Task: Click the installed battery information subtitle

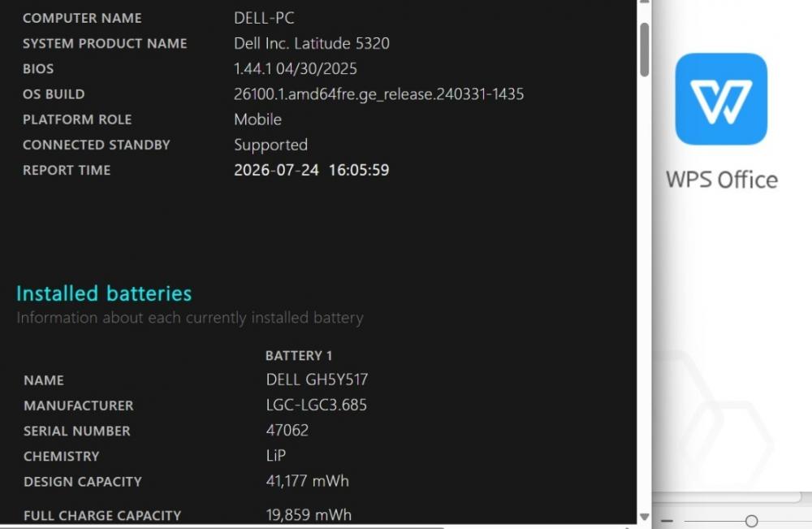Action: [190, 318]
